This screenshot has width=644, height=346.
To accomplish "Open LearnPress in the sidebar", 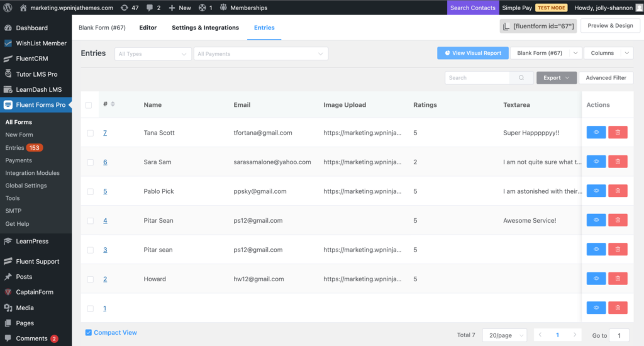I will click(36, 241).
